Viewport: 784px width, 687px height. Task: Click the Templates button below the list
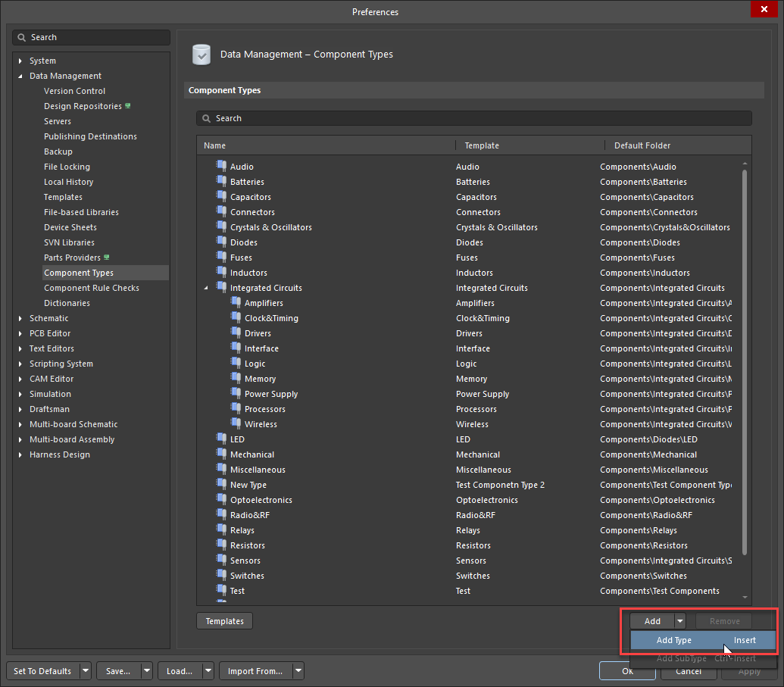[224, 621]
